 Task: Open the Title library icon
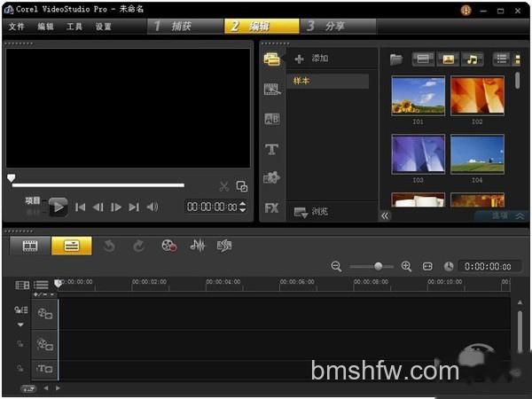[272, 149]
